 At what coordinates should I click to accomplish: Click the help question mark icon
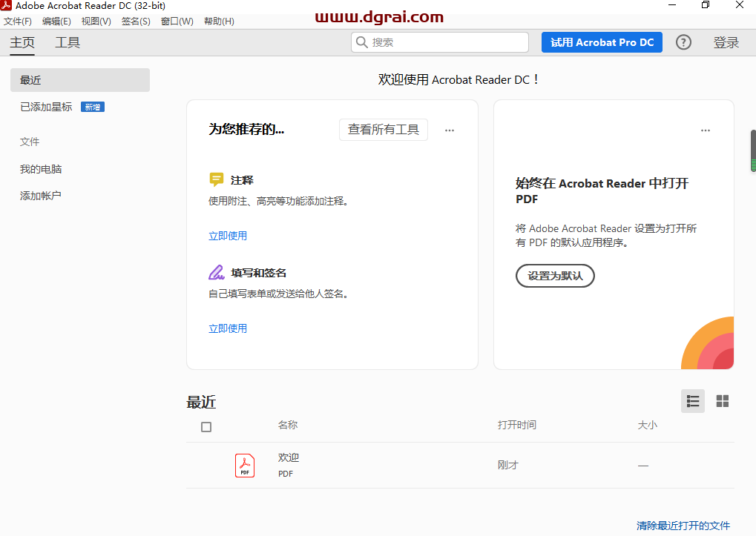pyautogui.click(x=683, y=42)
